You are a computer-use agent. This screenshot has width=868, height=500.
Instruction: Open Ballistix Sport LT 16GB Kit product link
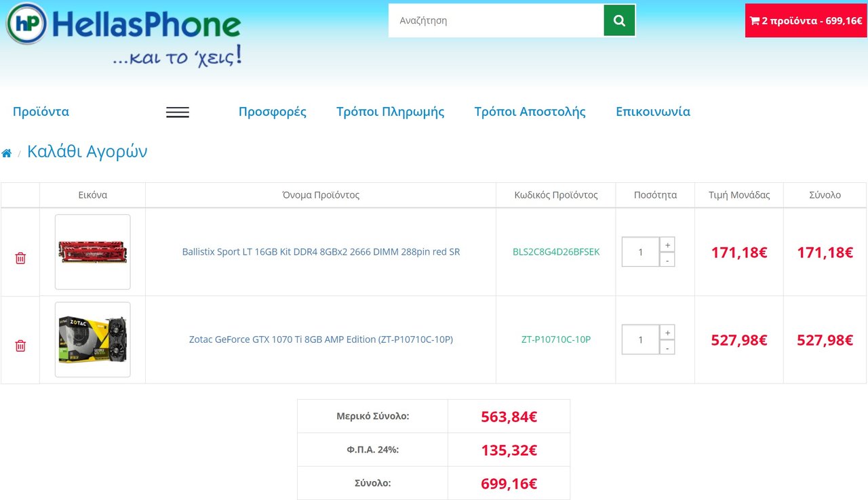coord(321,252)
